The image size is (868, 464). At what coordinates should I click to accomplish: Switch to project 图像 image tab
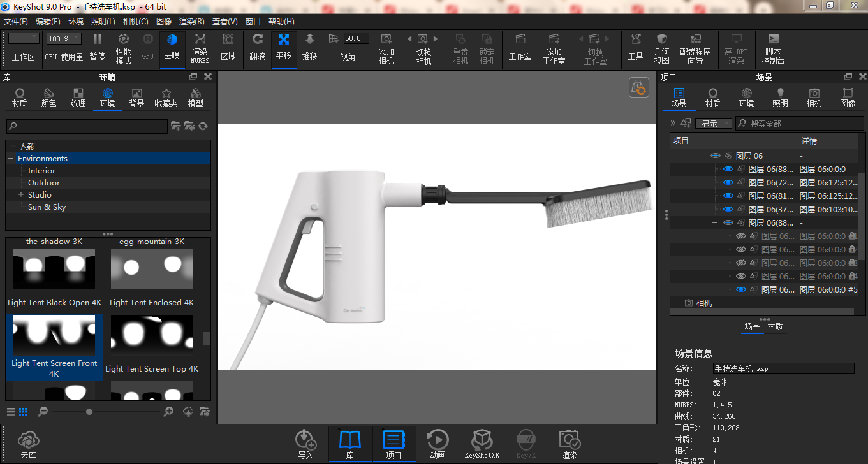(x=848, y=98)
